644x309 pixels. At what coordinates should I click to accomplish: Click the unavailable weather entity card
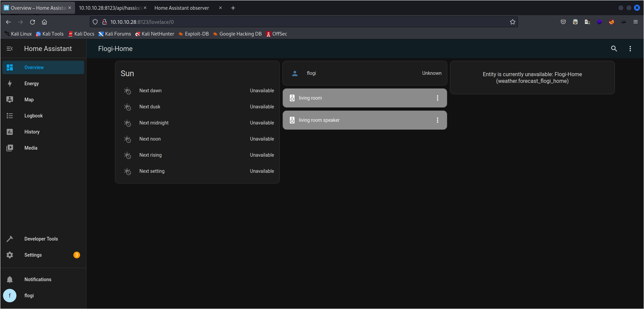click(x=532, y=78)
